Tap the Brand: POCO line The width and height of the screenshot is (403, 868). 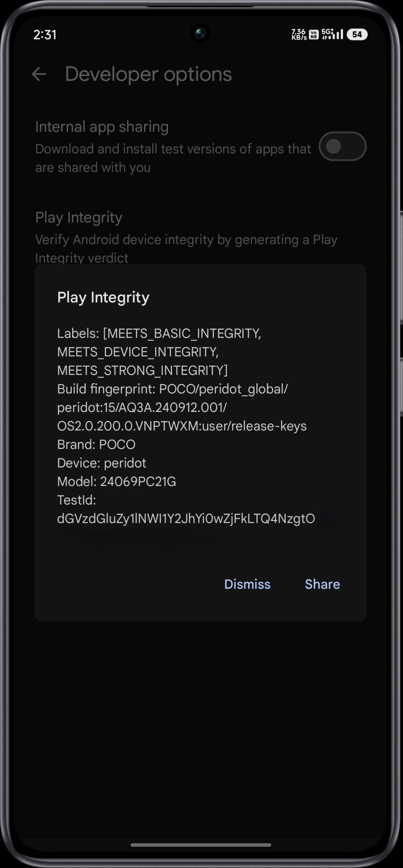click(96, 445)
